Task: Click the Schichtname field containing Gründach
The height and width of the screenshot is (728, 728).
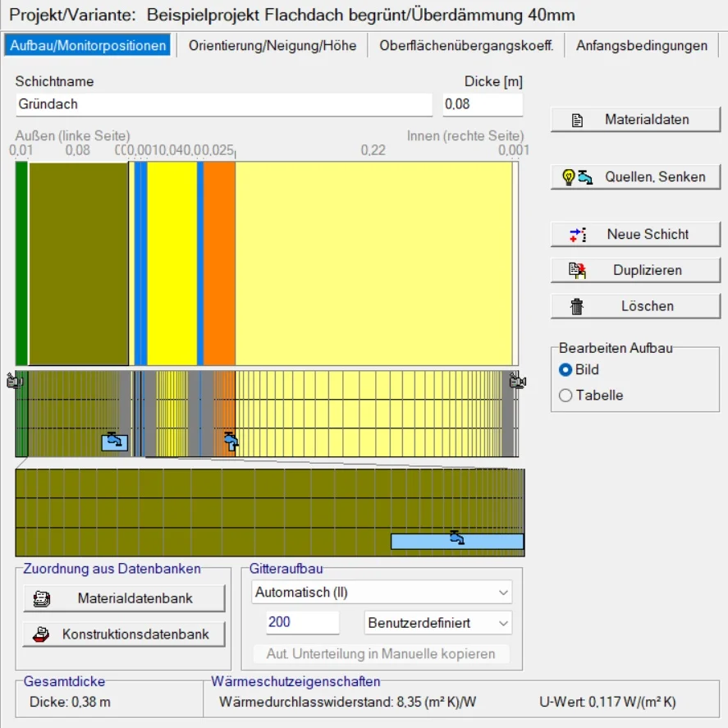Action: click(x=223, y=105)
